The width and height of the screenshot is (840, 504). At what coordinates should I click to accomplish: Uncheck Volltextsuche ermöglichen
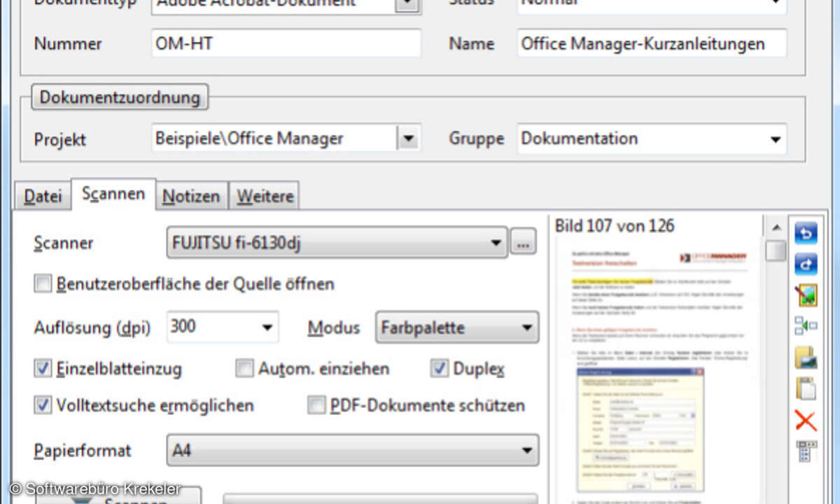click(43, 405)
